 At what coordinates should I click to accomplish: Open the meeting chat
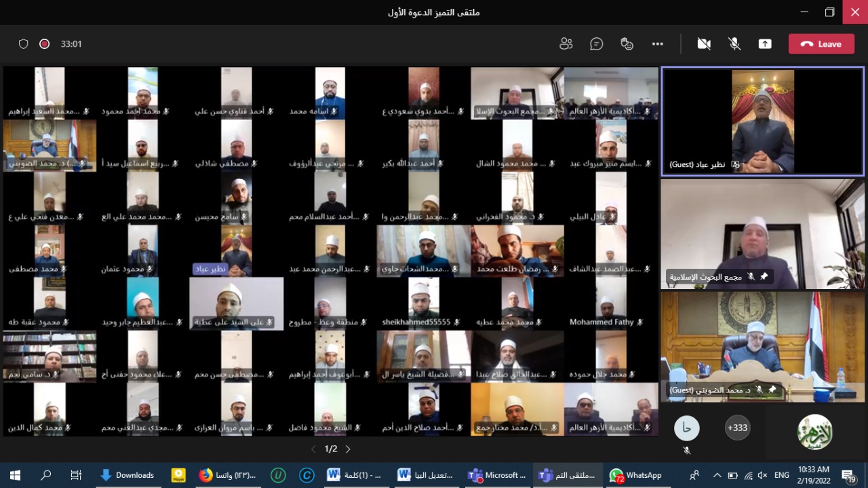click(x=597, y=44)
